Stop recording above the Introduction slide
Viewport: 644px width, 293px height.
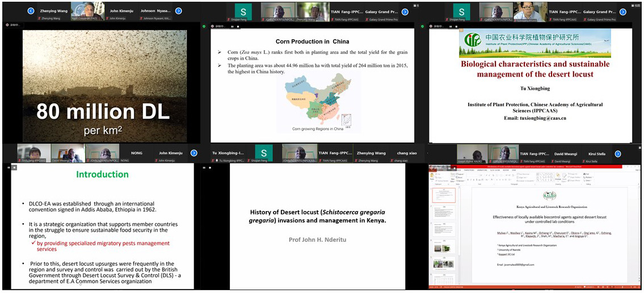[x=14, y=168]
